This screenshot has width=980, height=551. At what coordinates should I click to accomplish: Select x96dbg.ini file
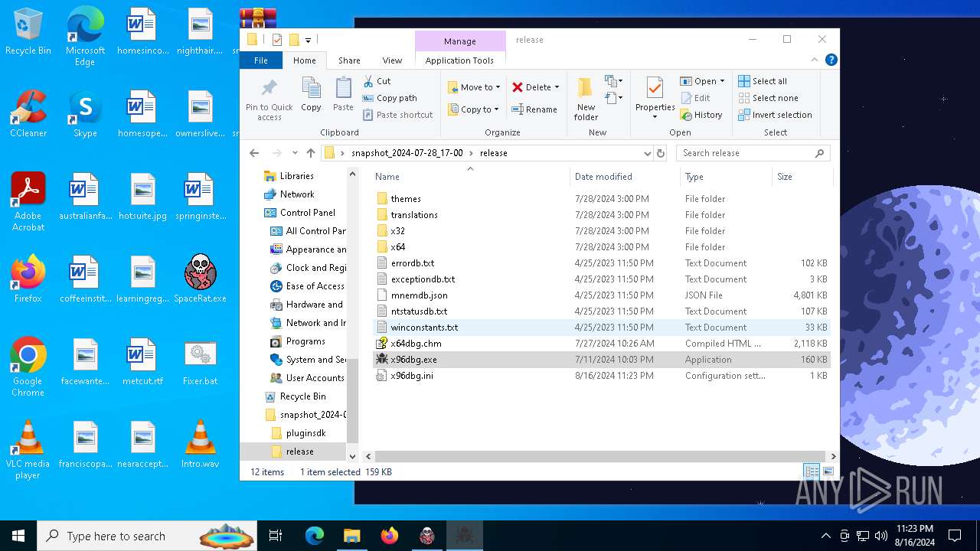600,376
